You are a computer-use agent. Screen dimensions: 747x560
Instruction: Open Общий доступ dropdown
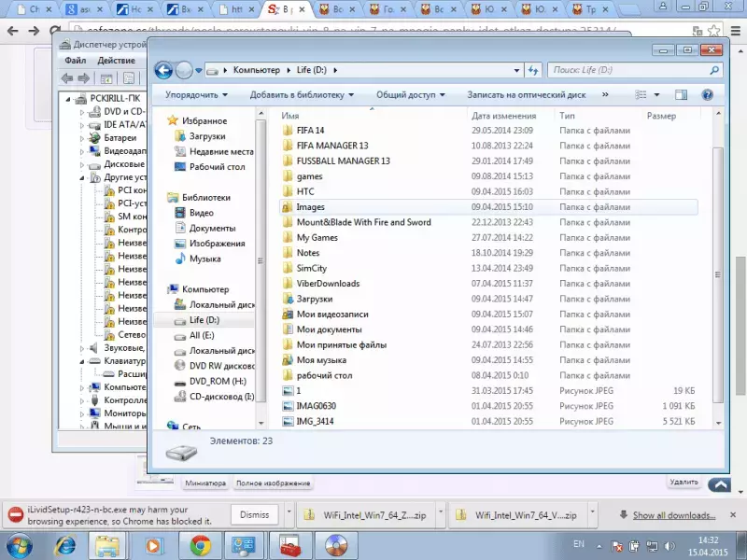411,95
